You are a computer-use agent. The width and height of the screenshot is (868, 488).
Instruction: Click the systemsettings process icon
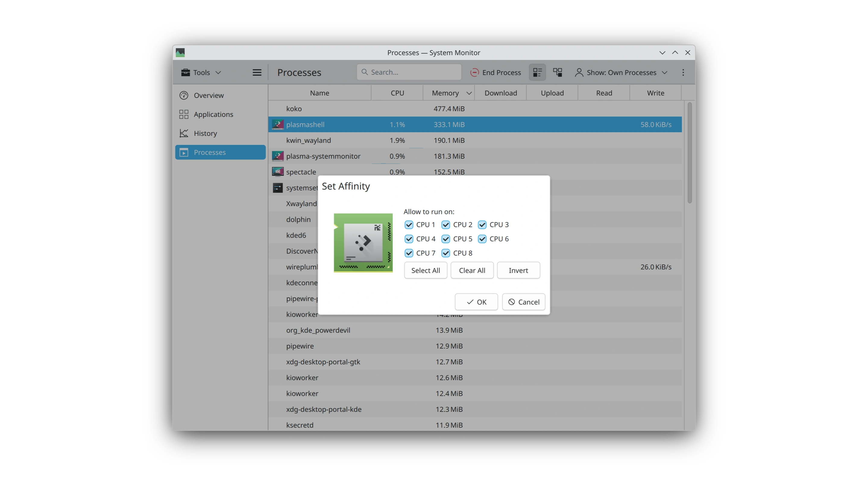(x=278, y=188)
